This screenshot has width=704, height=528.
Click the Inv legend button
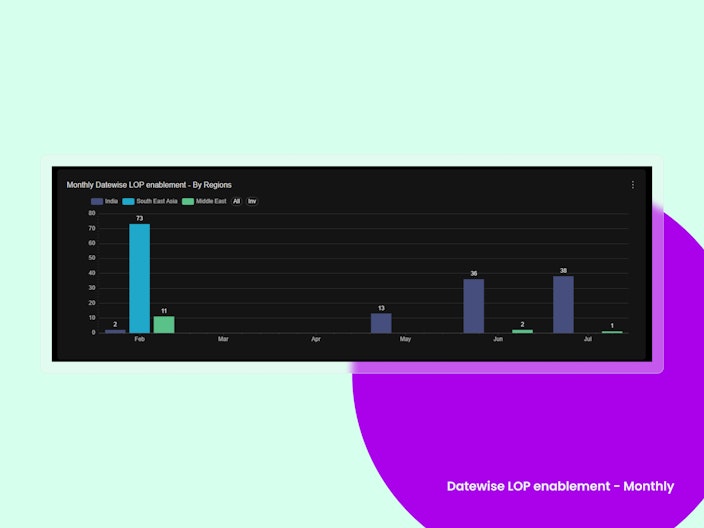pyautogui.click(x=252, y=201)
